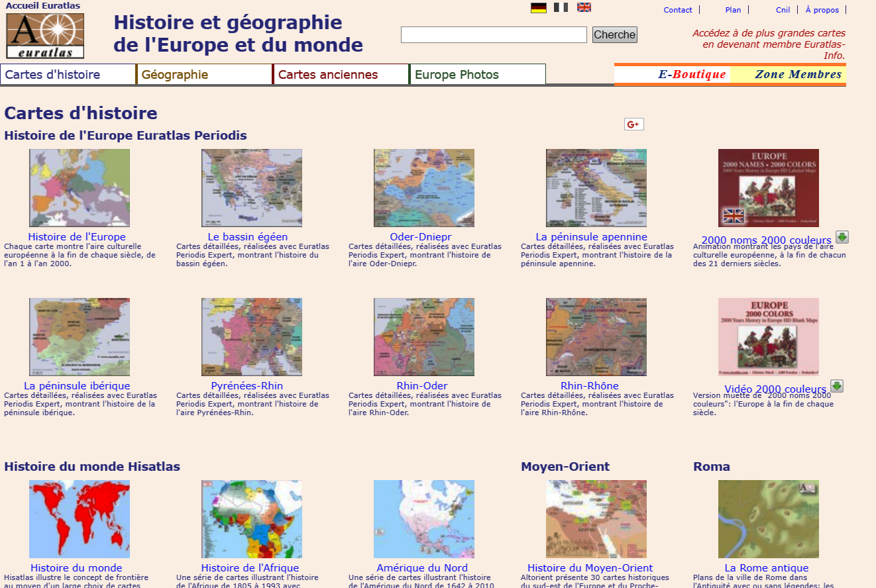876x588 pixels.
Task: Open the péninsule ibérique map thumbnail
Action: click(80, 337)
